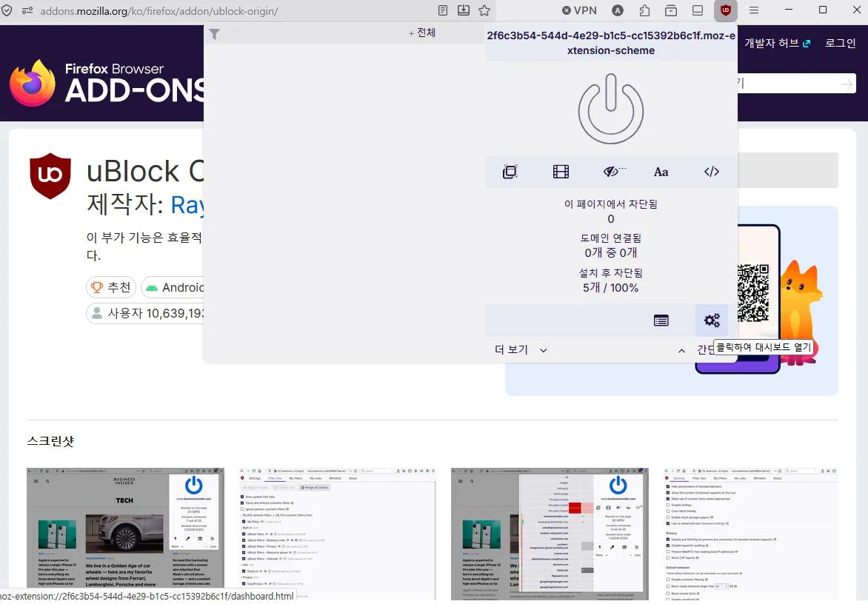Collapse panel with up chevron
The image size is (868, 604).
point(681,351)
